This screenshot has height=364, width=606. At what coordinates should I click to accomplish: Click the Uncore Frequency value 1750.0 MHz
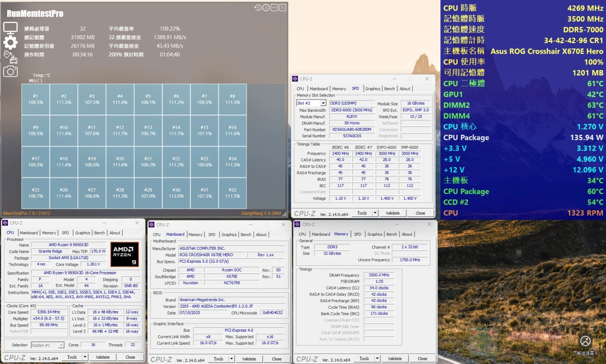tap(410, 260)
